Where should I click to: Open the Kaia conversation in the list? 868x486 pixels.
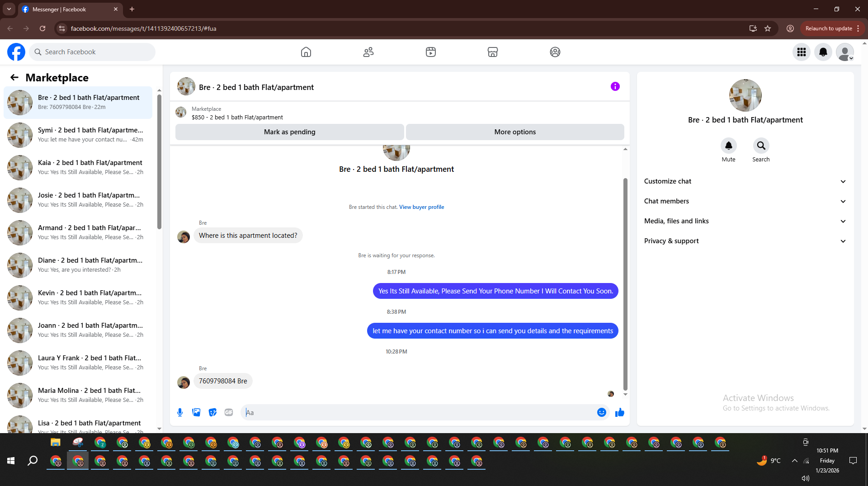pos(78,167)
